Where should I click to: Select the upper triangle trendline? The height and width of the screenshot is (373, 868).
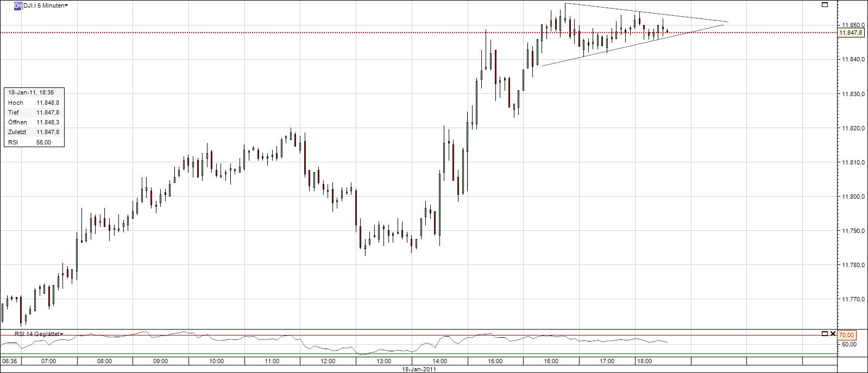tap(646, 13)
